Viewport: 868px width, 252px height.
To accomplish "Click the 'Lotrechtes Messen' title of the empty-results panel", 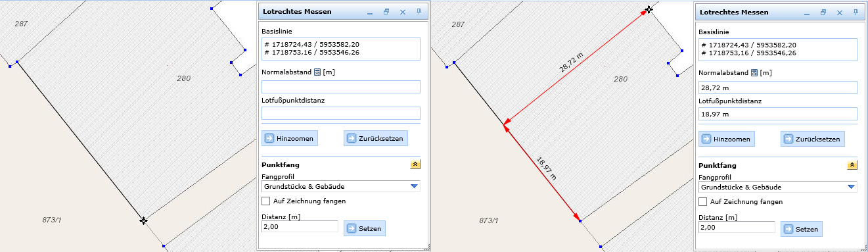I will 297,12.
